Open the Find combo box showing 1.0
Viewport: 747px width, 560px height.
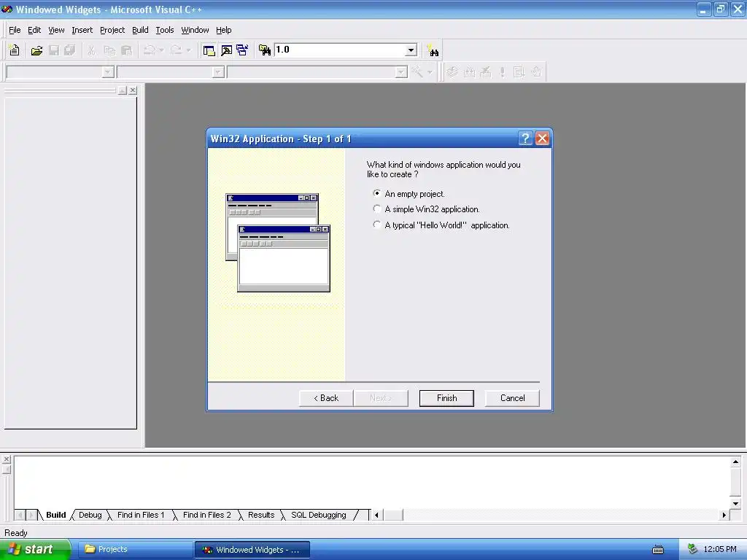click(346, 50)
